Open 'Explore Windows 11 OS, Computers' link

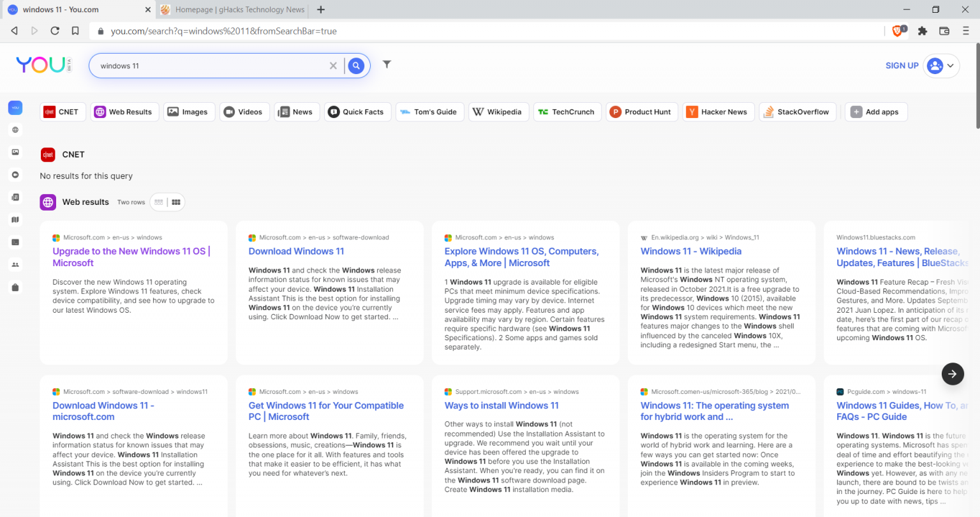[x=521, y=257]
